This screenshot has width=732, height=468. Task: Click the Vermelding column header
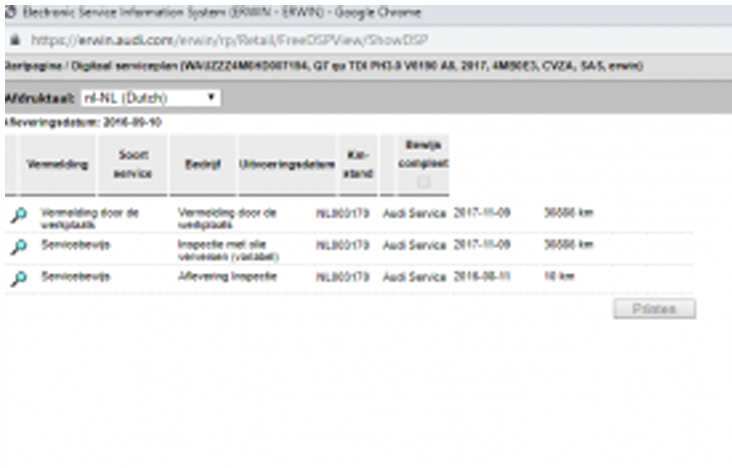57,165
